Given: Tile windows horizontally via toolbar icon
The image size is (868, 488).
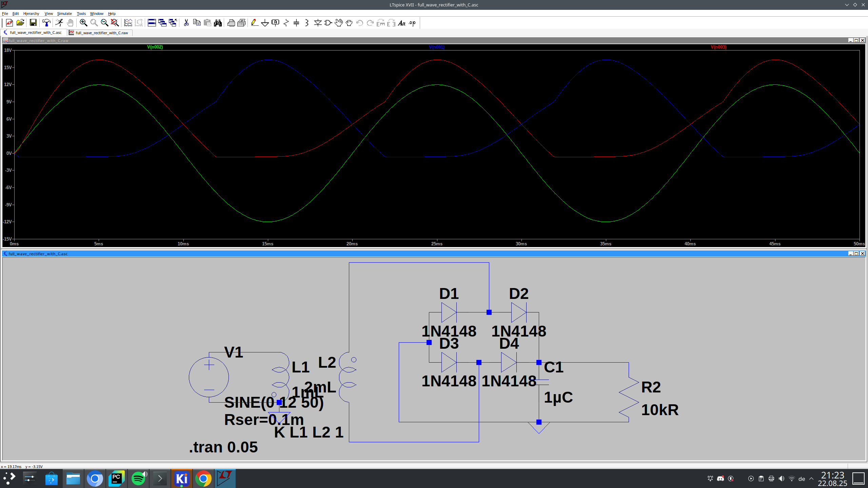Looking at the screenshot, I should (152, 23).
